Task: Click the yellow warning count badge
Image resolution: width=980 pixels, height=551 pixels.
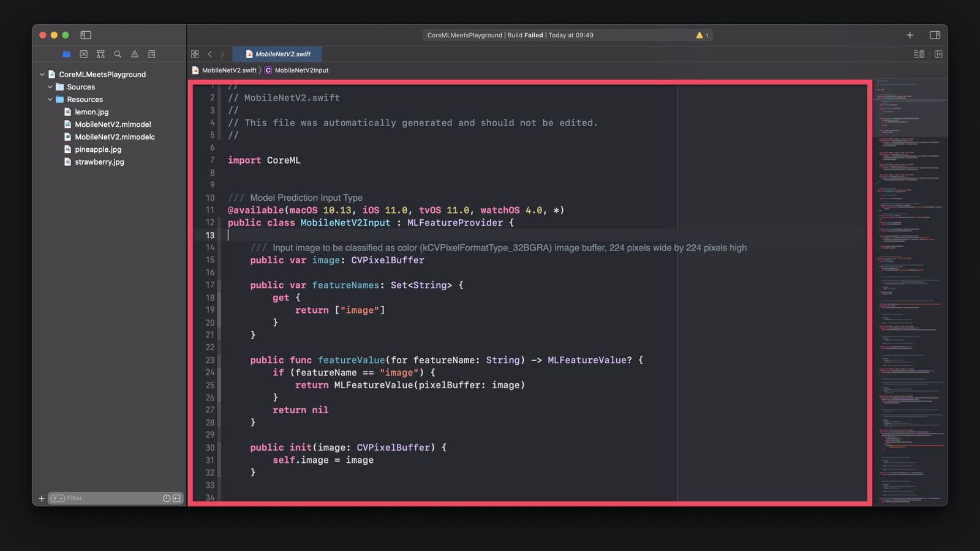Action: (702, 35)
